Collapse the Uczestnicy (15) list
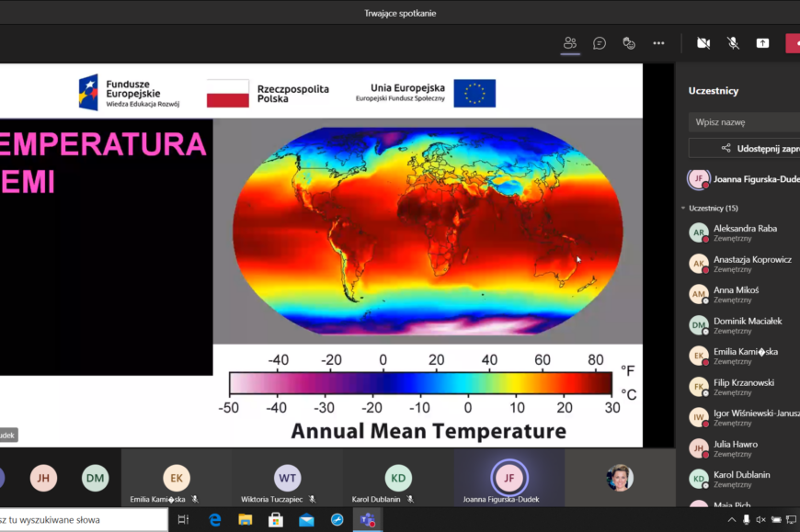The height and width of the screenshot is (532, 800). click(x=683, y=208)
